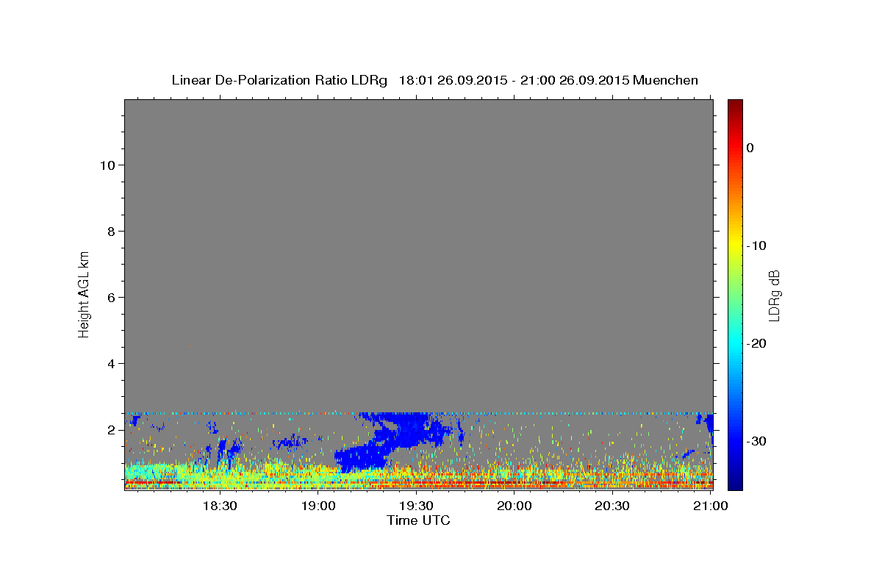Click the start date '18:01 26.09.2015' in title
This screenshot has width=882, height=588.
(453, 80)
